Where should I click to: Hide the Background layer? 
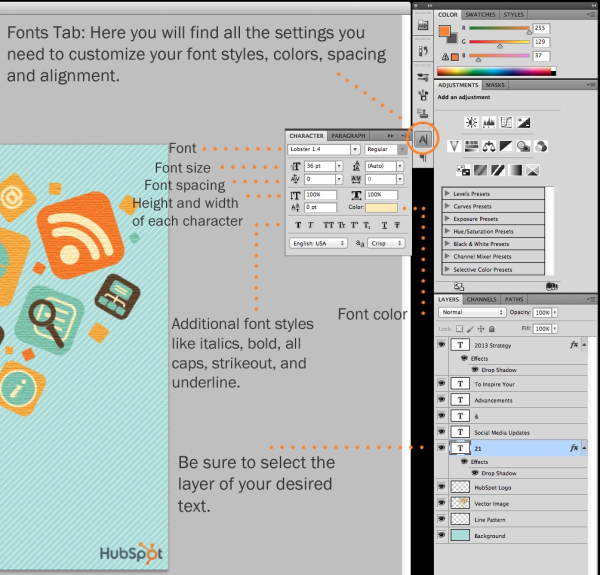[x=441, y=534]
